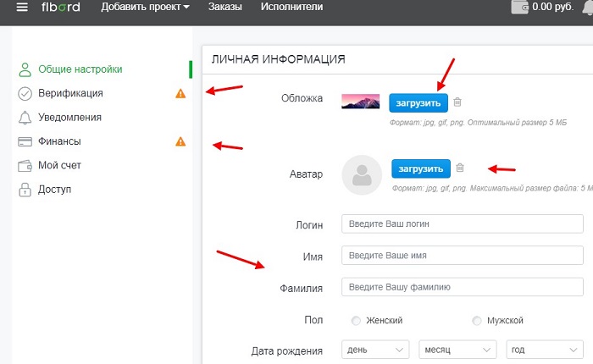
Task: Click the Логин field label
Action: coord(309,225)
